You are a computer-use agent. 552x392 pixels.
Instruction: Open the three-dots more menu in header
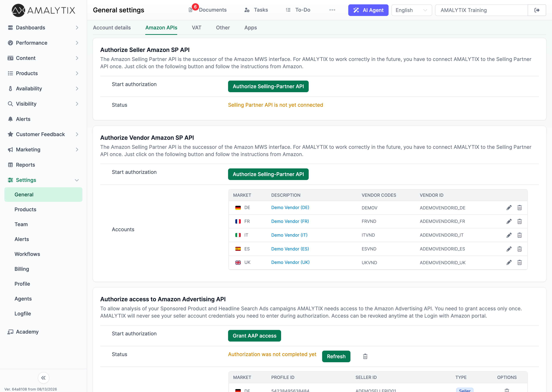(x=332, y=10)
